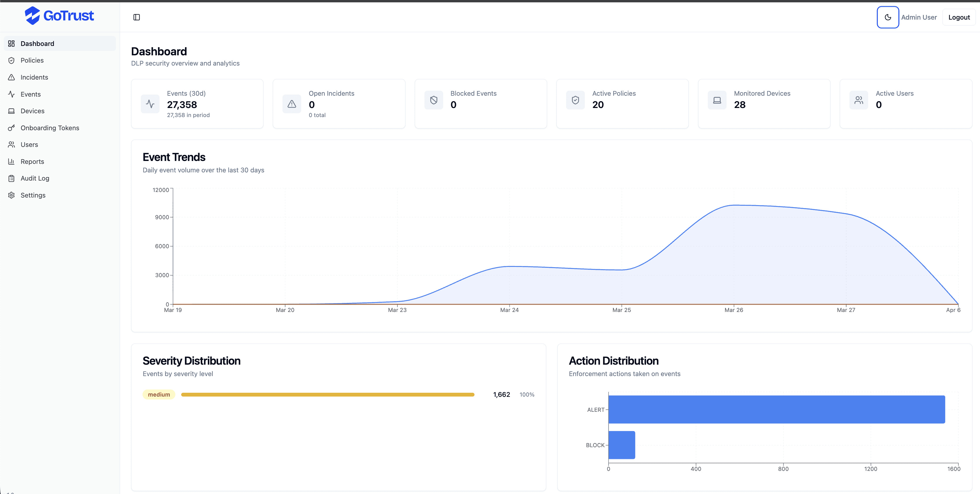
Task: Click the medium severity progress bar
Action: click(328, 395)
